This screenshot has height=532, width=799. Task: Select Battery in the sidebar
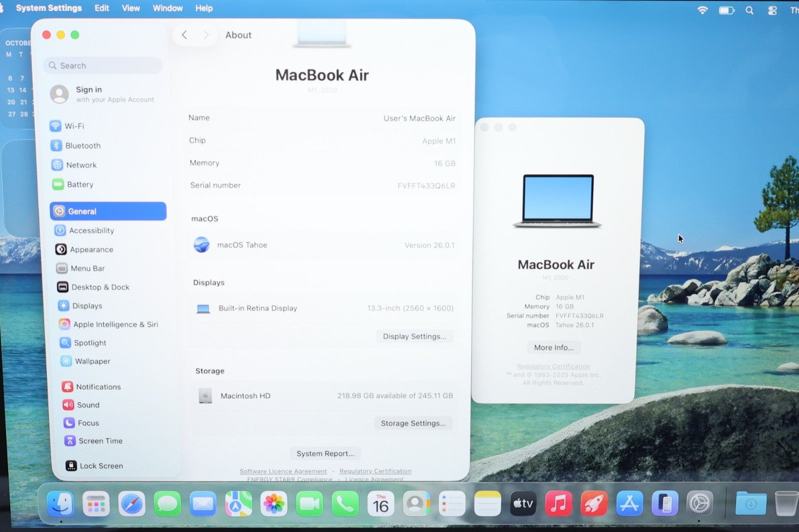coord(80,185)
